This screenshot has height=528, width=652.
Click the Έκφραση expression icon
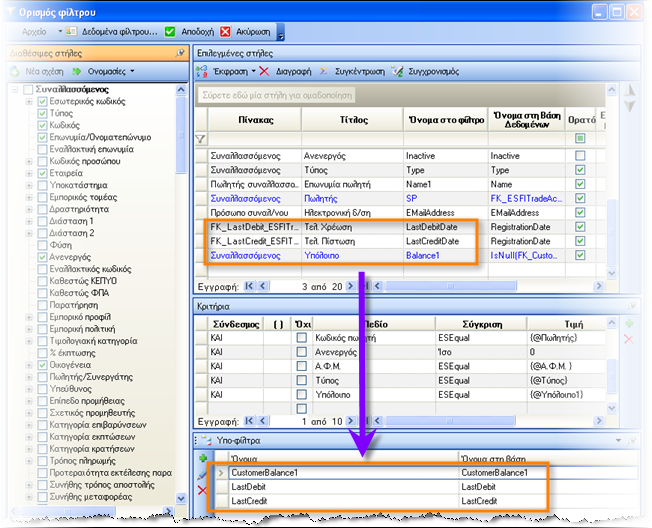[x=202, y=72]
